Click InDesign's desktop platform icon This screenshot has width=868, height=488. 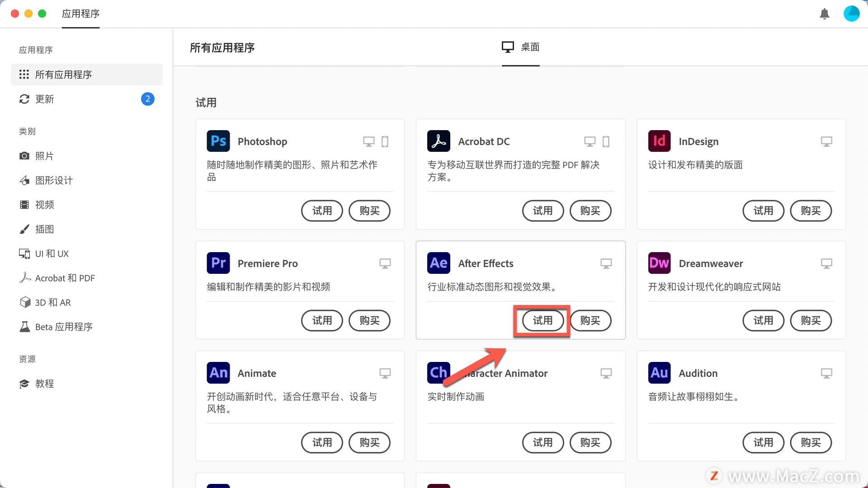coord(826,142)
